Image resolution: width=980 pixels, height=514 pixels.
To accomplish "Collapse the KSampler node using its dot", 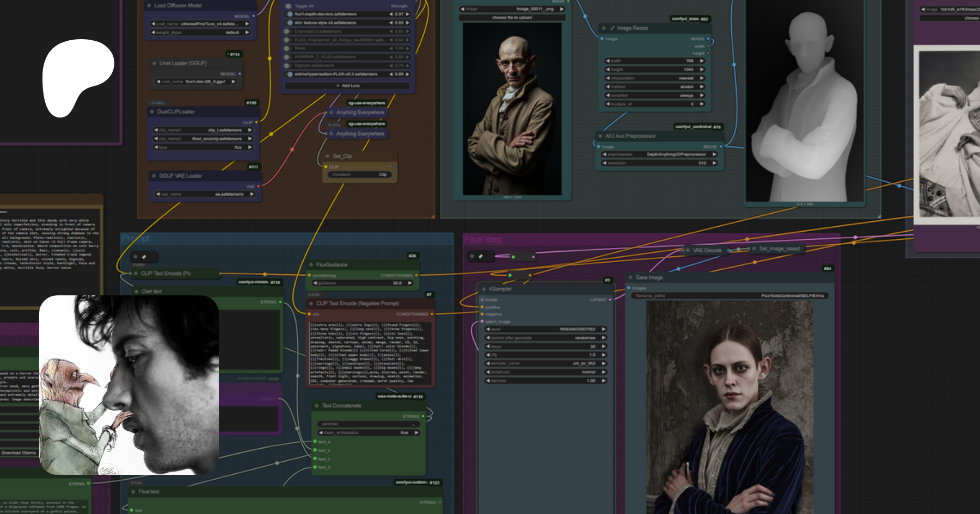I will pyautogui.click(x=483, y=289).
